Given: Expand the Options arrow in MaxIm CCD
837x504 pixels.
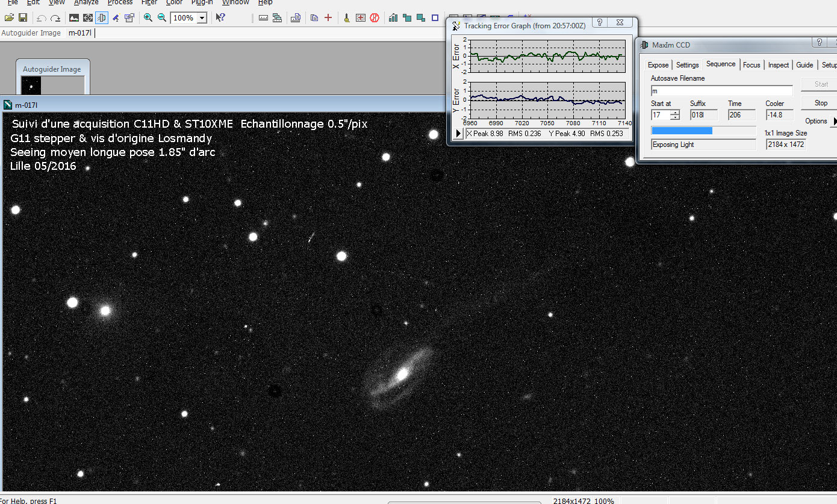Looking at the screenshot, I should (x=833, y=121).
